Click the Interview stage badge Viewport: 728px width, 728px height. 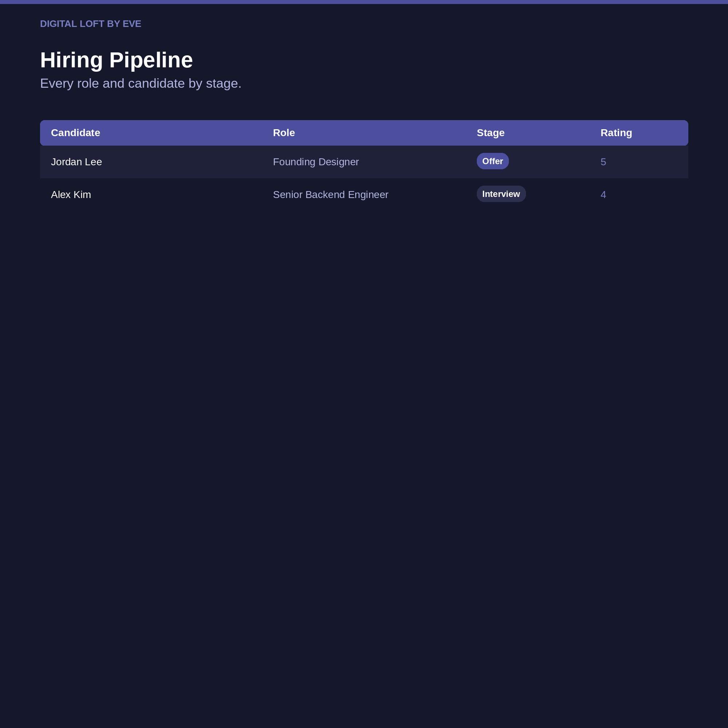click(501, 194)
